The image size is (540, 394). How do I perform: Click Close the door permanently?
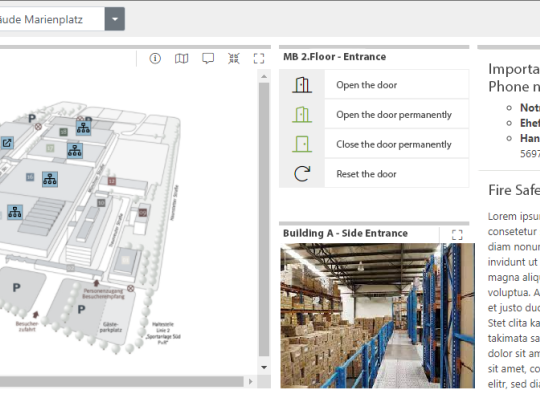pyautogui.click(x=394, y=144)
